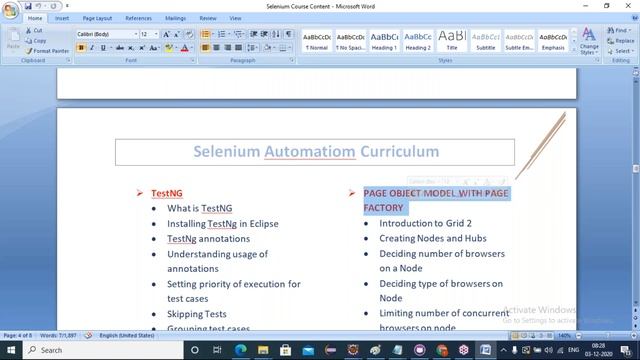Click the zoom slider in status bar
This screenshot has height=360, width=640.
point(607,336)
